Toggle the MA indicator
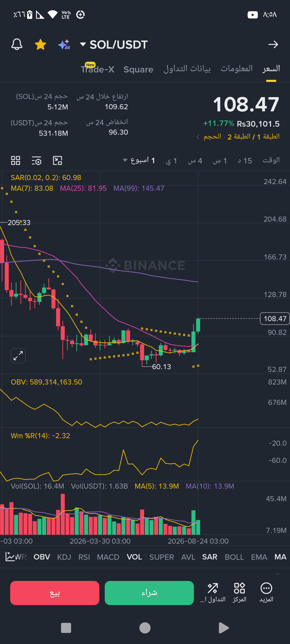This screenshot has width=290, height=644. (280, 557)
